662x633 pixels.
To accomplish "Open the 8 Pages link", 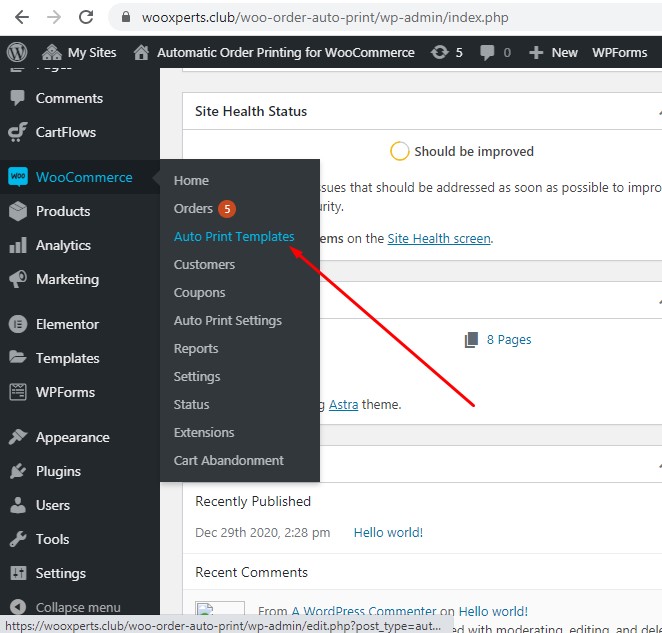I will click(509, 340).
